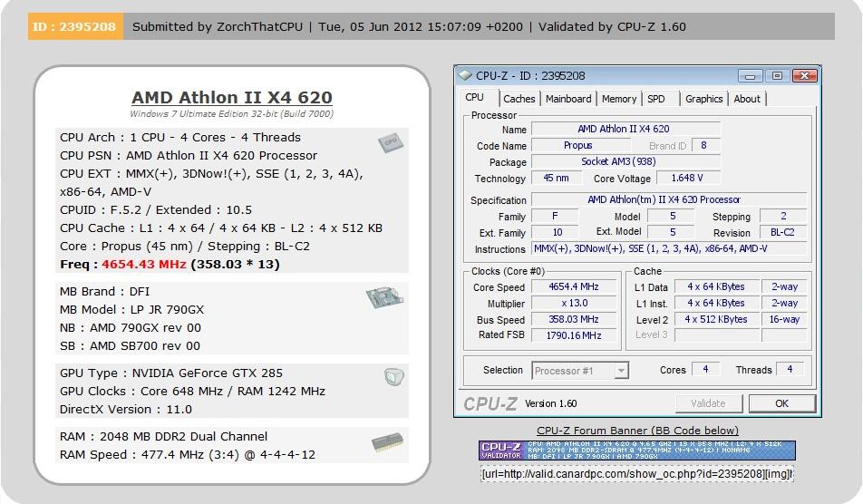This screenshot has width=863, height=504.
Task: Minimize the CPU-Z window
Action: click(751, 76)
